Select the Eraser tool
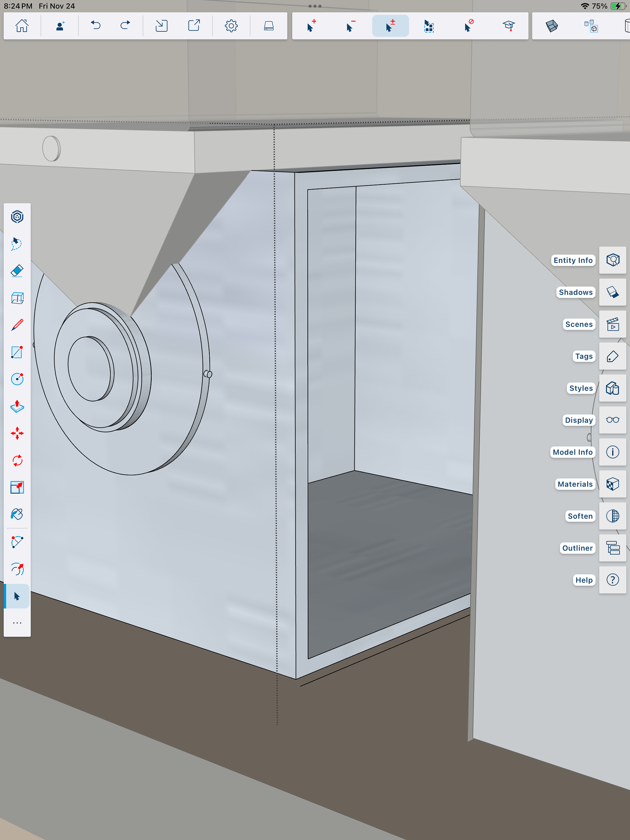 pos(17,271)
